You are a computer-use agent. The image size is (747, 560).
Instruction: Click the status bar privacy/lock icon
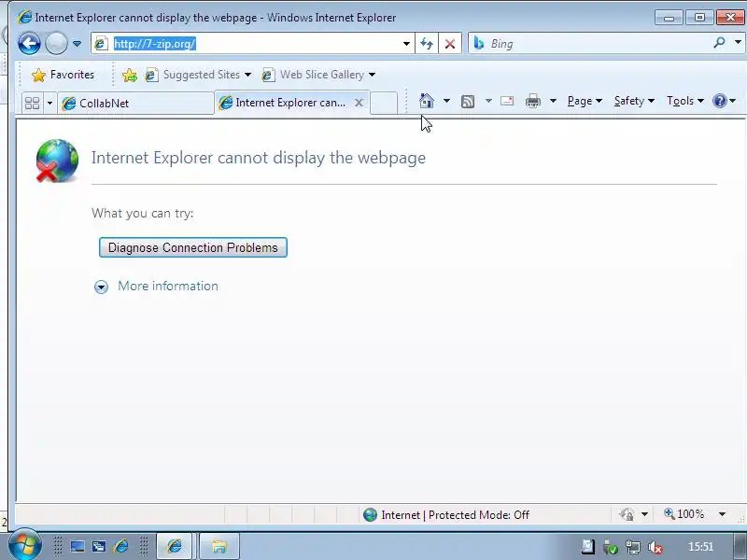[627, 514]
